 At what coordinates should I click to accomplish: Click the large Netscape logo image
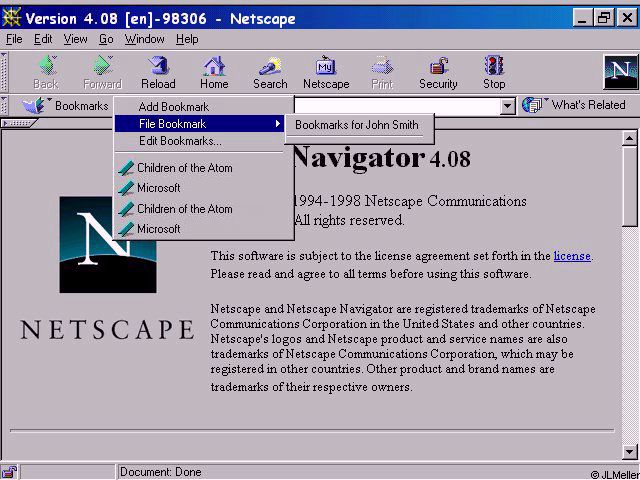pyautogui.click(x=108, y=244)
